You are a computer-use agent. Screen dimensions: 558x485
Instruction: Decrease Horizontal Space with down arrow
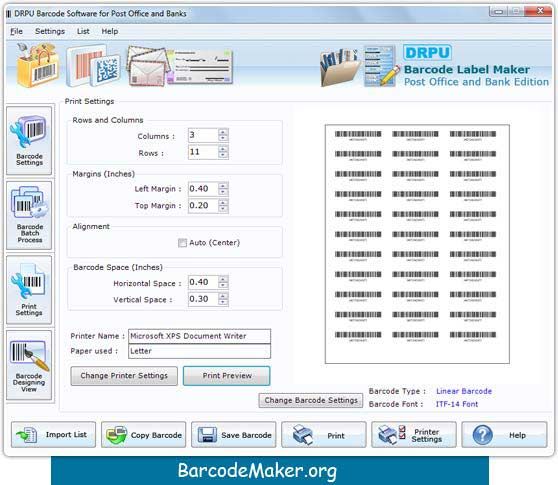pyautogui.click(x=223, y=285)
